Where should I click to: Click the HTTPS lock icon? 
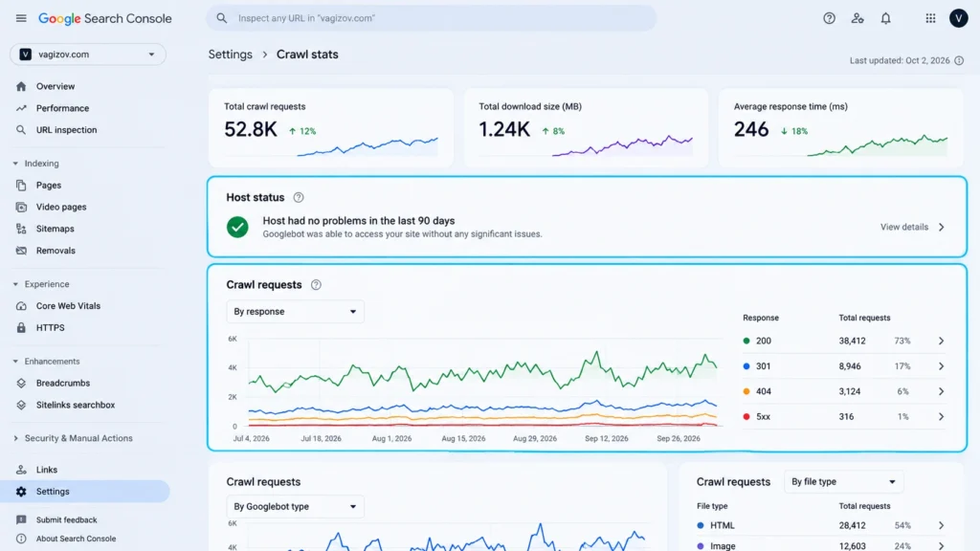click(21, 327)
